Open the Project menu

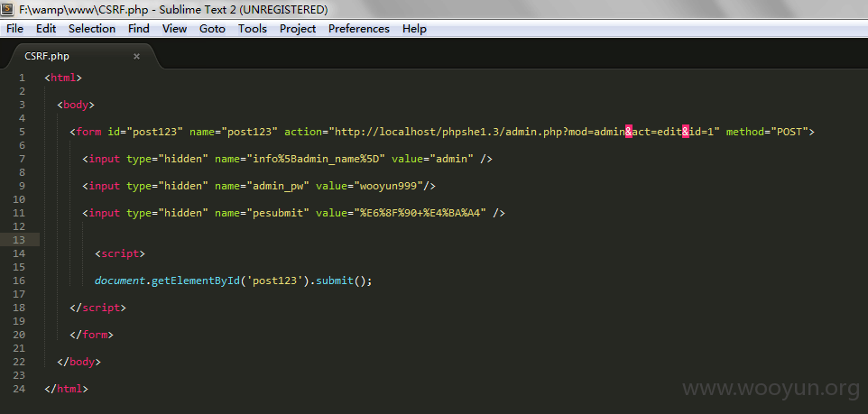[297, 29]
